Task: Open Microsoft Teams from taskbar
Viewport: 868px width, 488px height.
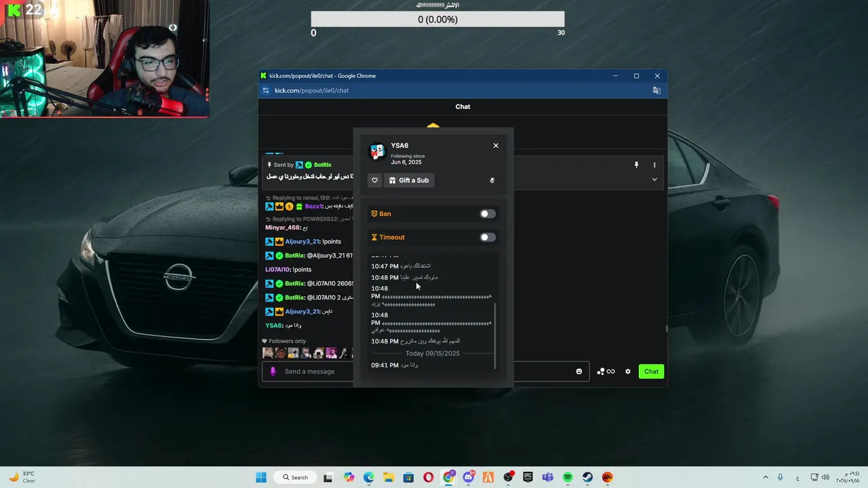Action: pos(548,477)
